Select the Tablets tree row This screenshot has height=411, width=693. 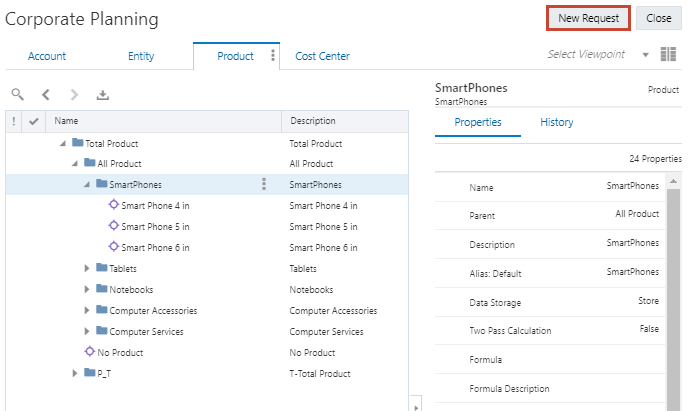point(207,268)
